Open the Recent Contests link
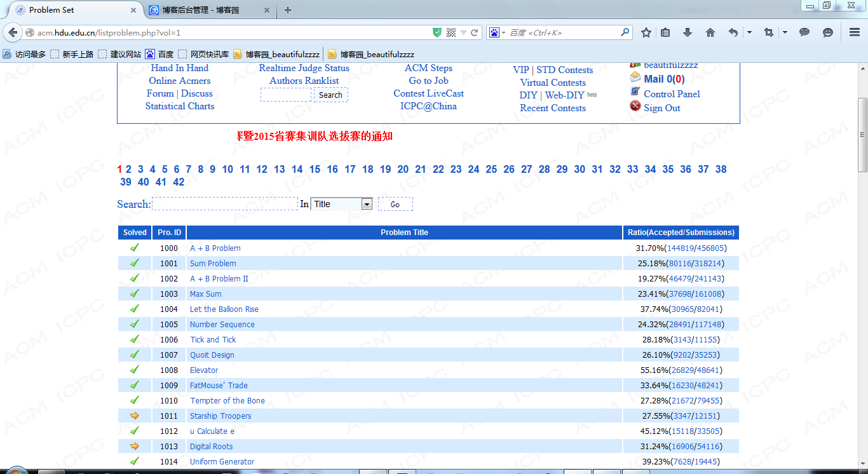This screenshot has height=474, width=868. coord(553,108)
